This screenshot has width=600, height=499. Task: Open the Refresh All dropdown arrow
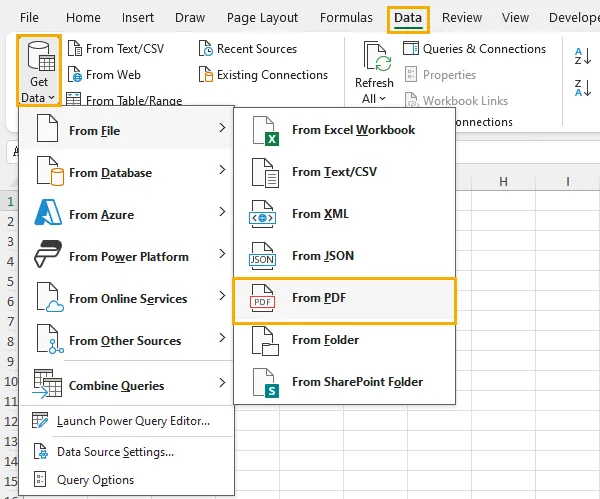(x=382, y=98)
